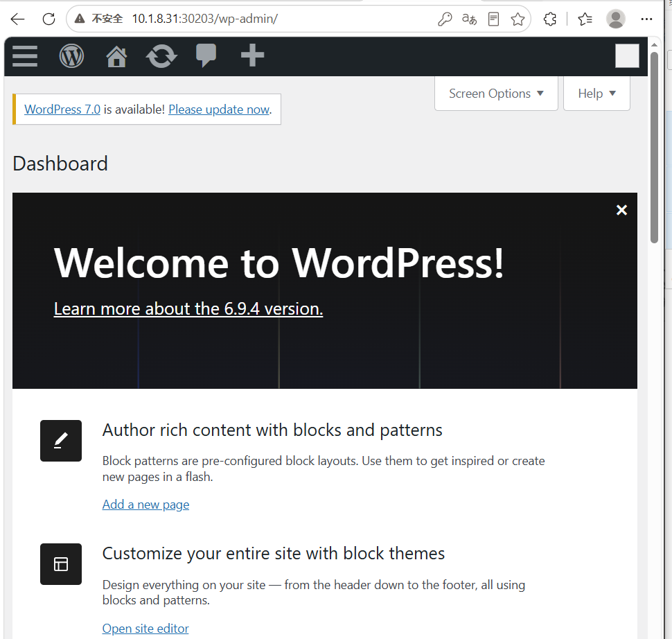The height and width of the screenshot is (639, 672).
Task: Add new content with plus icon
Action: point(252,55)
